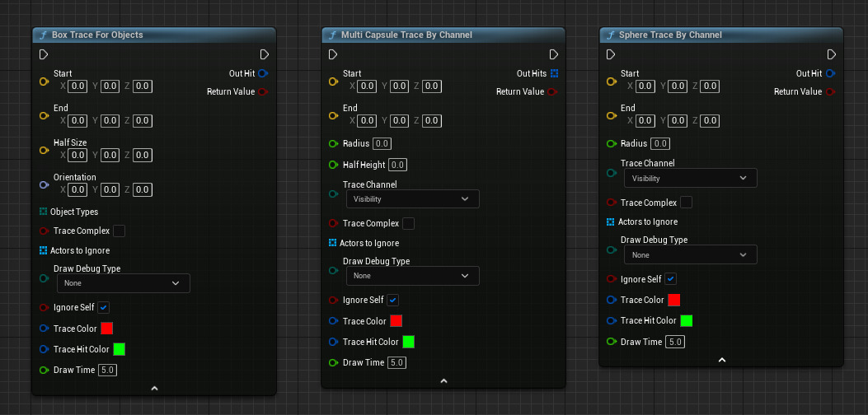Viewport: 868px width, 415px height.
Task: Select Multi Capsule Trace By Channel node title
Action: pyautogui.click(x=406, y=35)
